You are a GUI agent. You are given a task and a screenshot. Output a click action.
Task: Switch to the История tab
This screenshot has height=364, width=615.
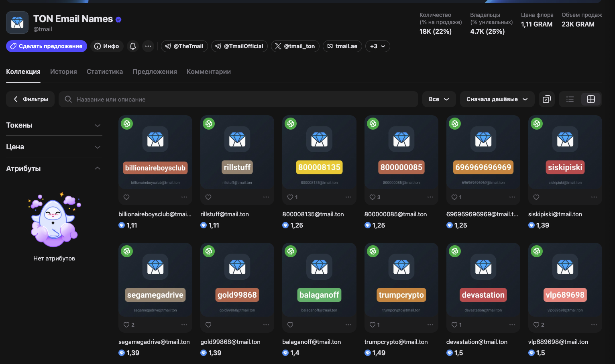tap(63, 71)
